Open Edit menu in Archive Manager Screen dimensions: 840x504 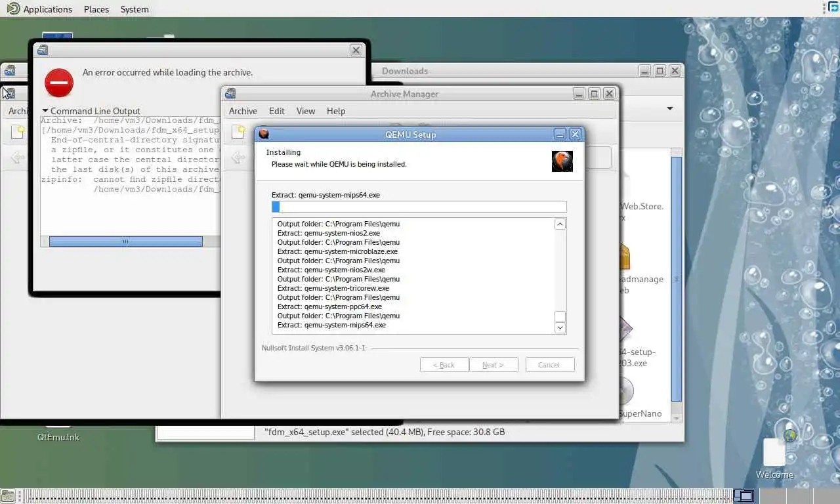[277, 111]
